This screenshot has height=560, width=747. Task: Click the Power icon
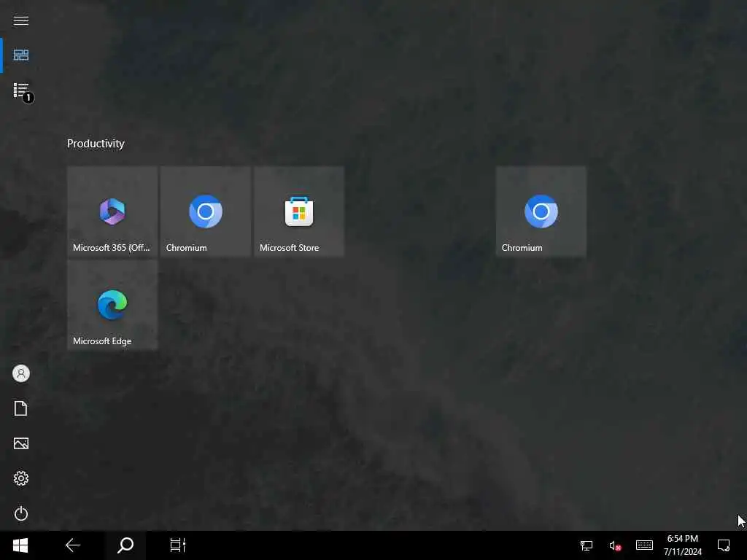tap(21, 513)
